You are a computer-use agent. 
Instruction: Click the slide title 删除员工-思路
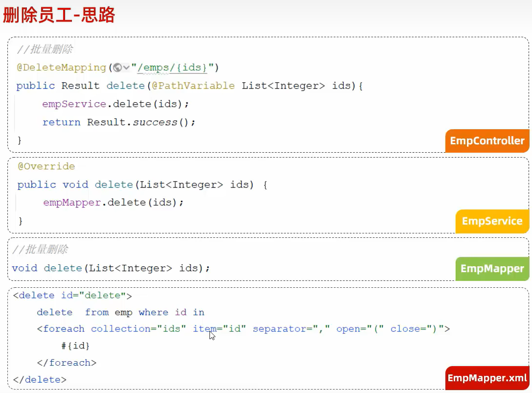pos(59,15)
